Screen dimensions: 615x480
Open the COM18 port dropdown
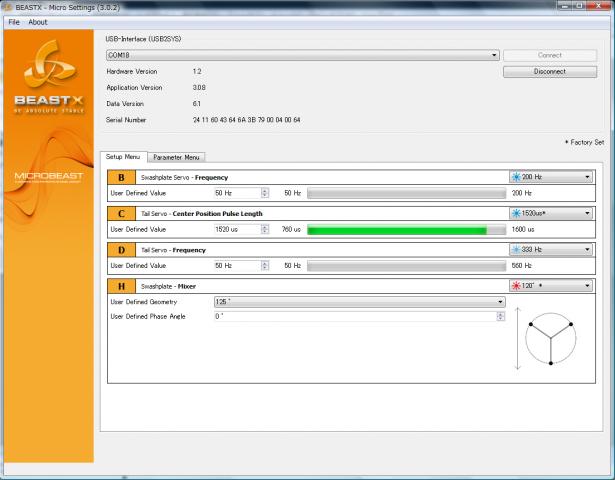(302, 55)
